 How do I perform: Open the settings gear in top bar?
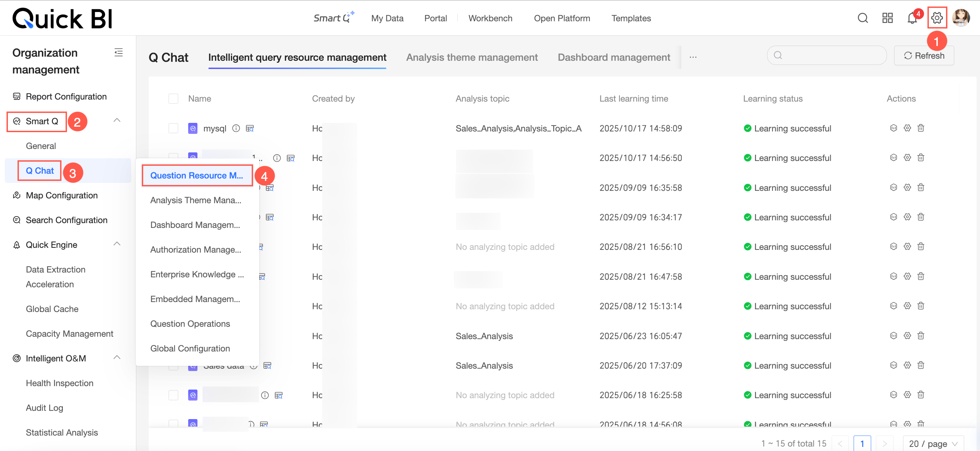point(937,18)
